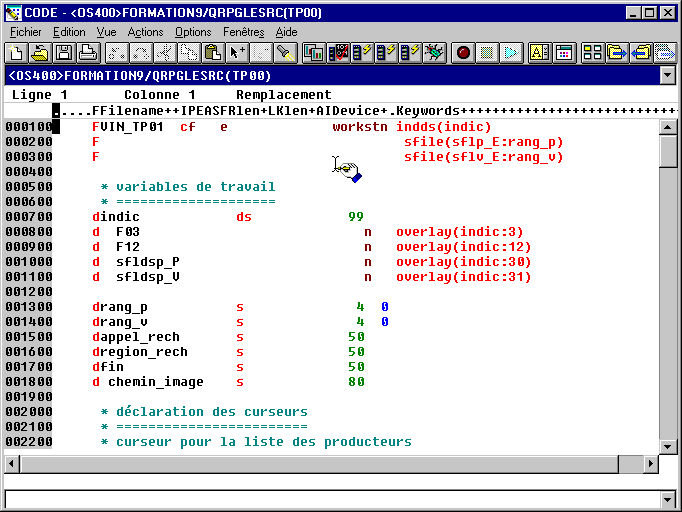This screenshot has height=512, width=682.
Task: Click the blue Play triangle button
Action: click(x=511, y=52)
